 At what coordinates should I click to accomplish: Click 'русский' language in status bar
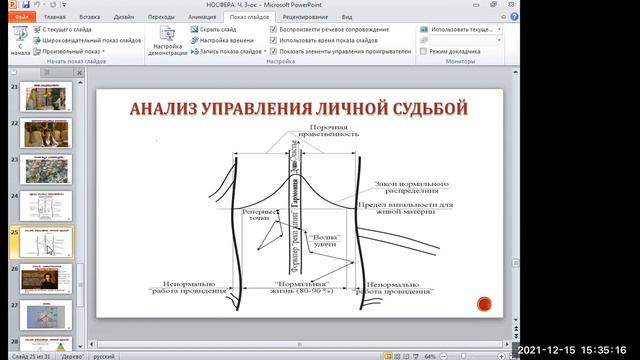point(104,356)
